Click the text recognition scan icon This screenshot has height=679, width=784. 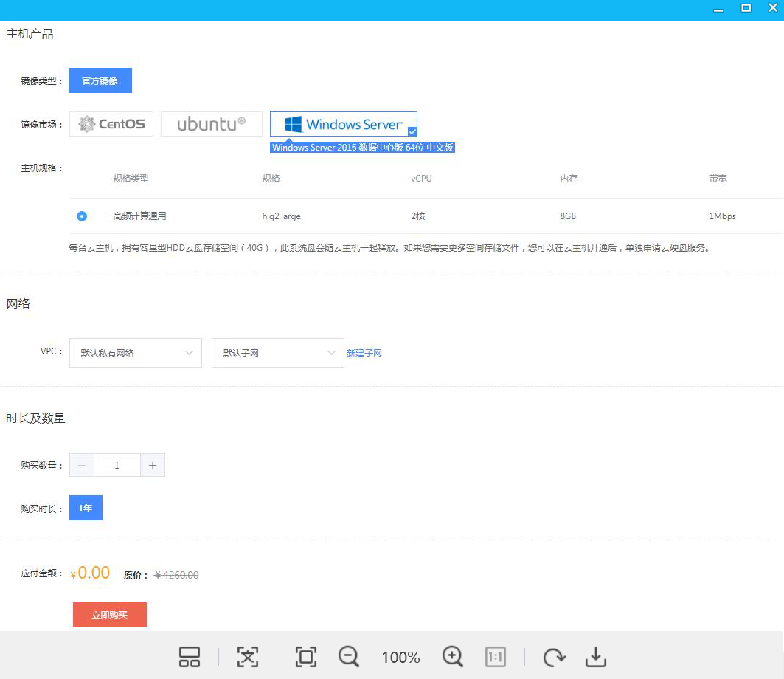click(248, 657)
